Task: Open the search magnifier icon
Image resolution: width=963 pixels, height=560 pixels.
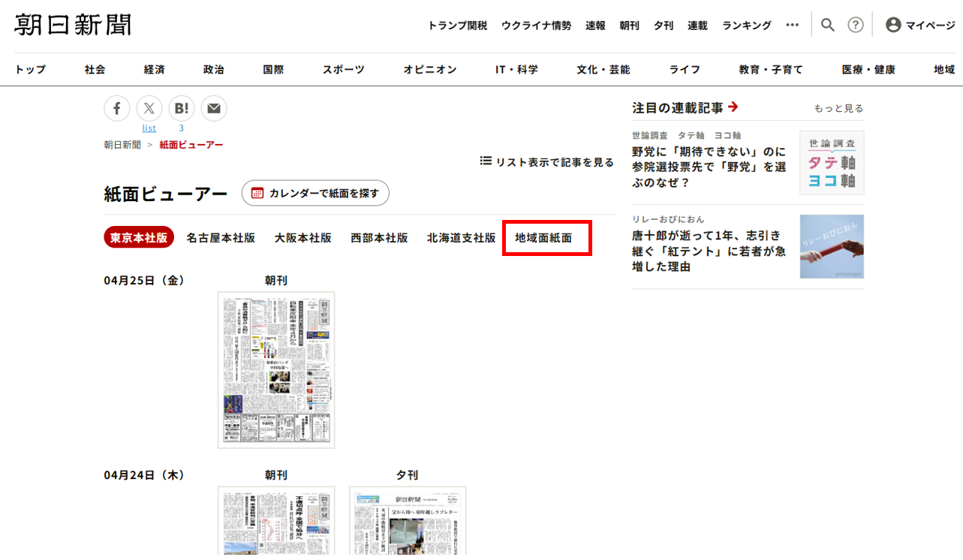Action: (x=828, y=25)
